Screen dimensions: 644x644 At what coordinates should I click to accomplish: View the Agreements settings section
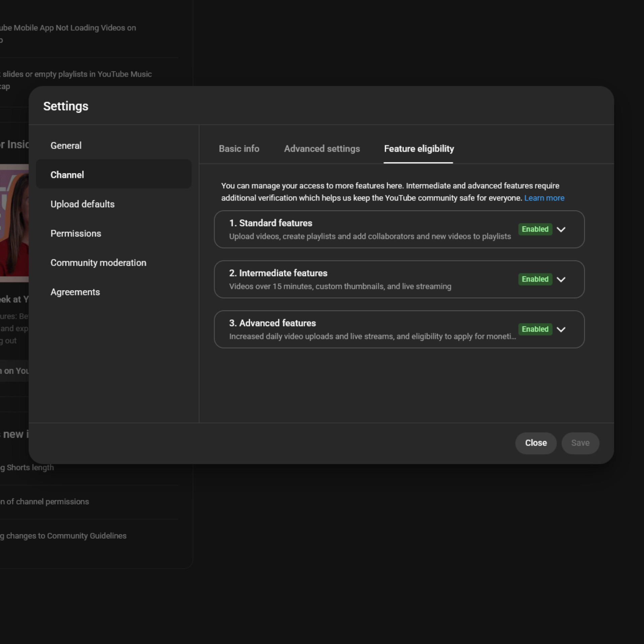(75, 292)
